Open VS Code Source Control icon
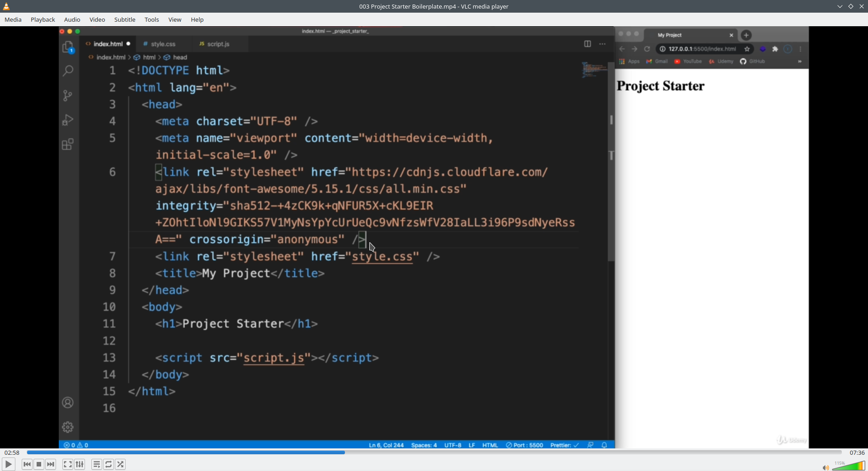The height and width of the screenshot is (471, 868). click(68, 95)
